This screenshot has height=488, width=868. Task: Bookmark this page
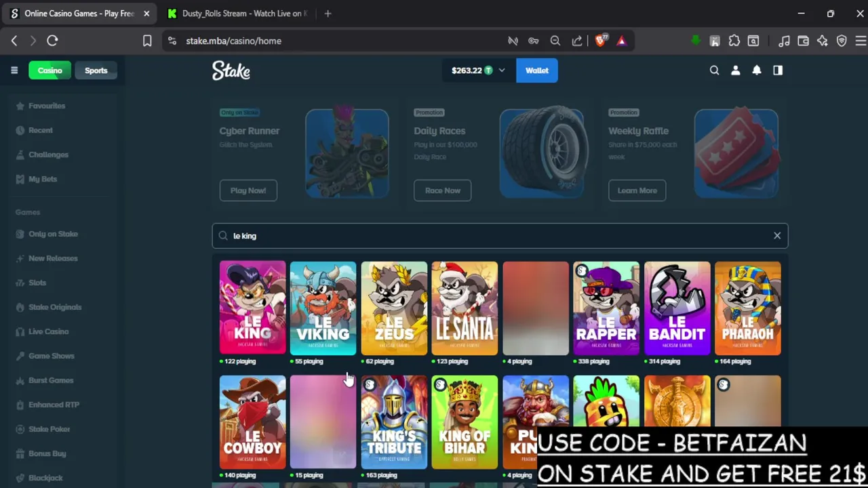tap(147, 41)
